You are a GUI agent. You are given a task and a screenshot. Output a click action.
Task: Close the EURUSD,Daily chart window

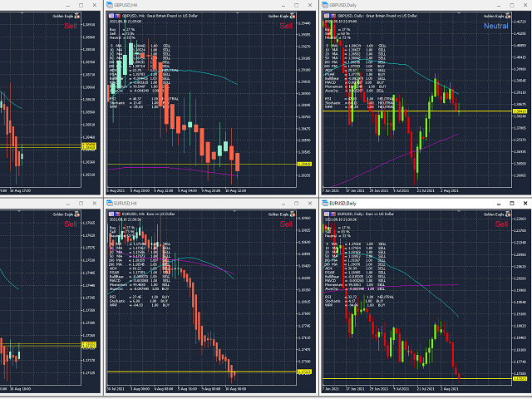[x=525, y=203]
